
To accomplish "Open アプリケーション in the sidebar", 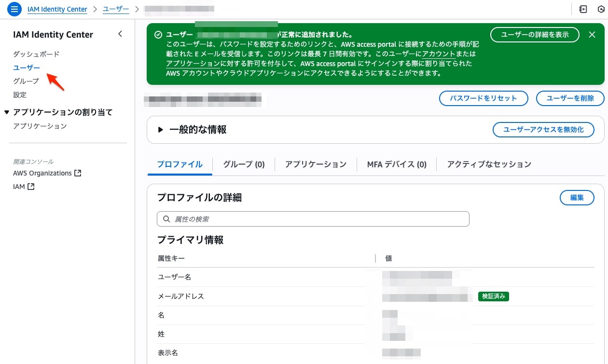I will click(x=40, y=126).
